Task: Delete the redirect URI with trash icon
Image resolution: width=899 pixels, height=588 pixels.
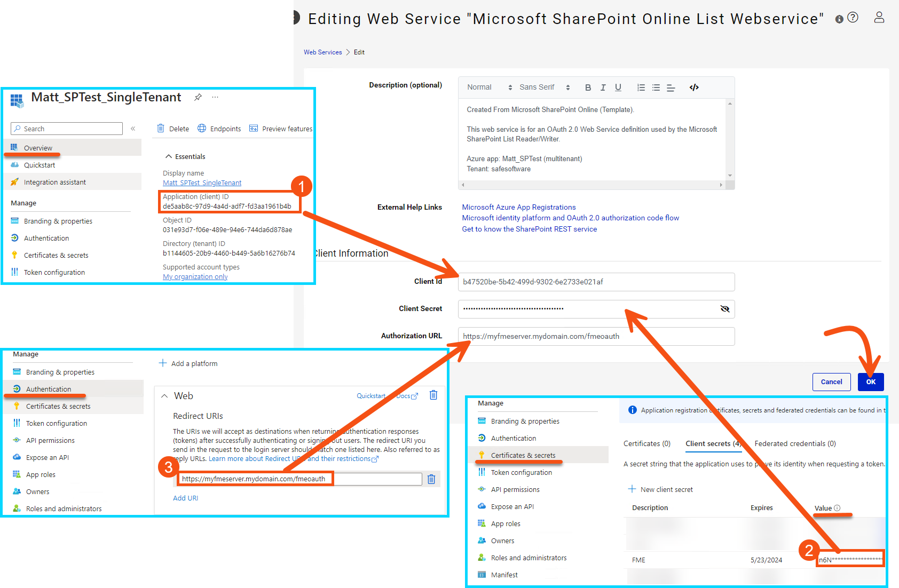Action: [431, 479]
